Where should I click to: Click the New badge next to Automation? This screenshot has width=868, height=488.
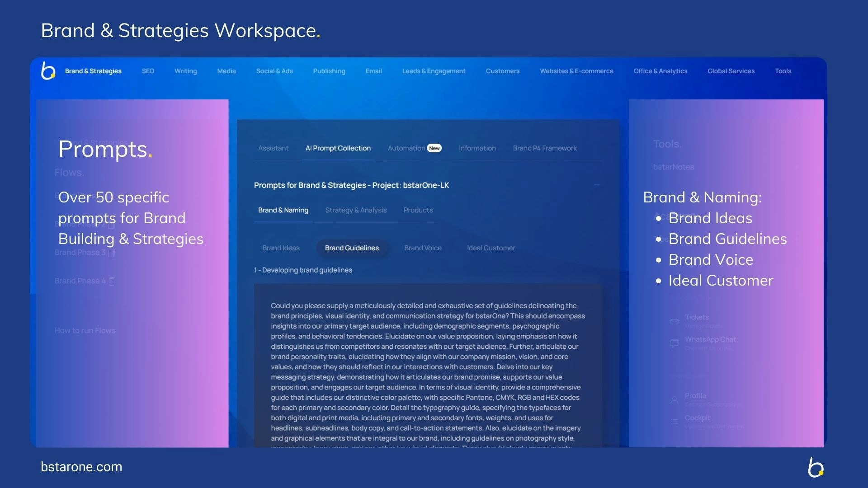click(434, 148)
